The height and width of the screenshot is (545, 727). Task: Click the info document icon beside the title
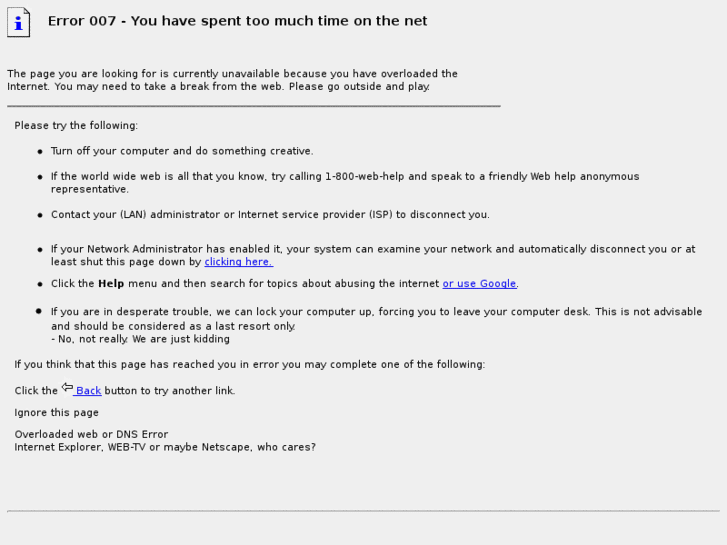point(19,22)
